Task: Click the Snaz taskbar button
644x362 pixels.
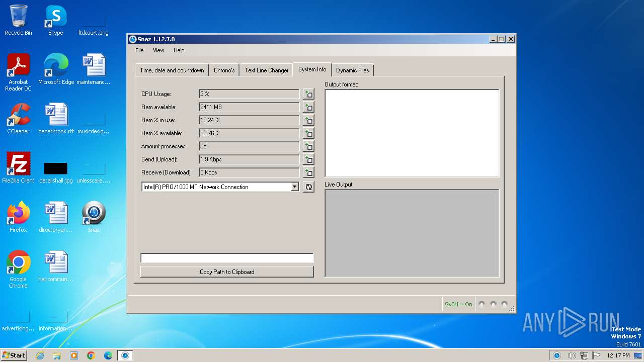Action: pos(125,355)
